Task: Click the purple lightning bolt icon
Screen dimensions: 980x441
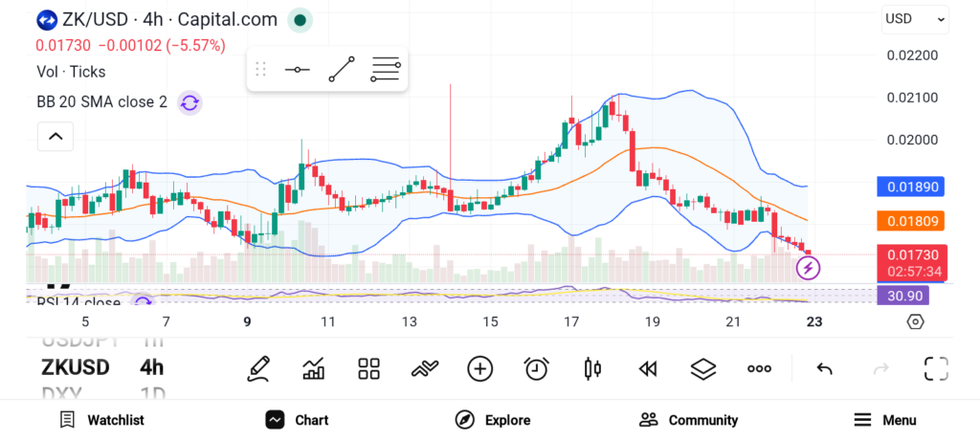Action: (808, 269)
